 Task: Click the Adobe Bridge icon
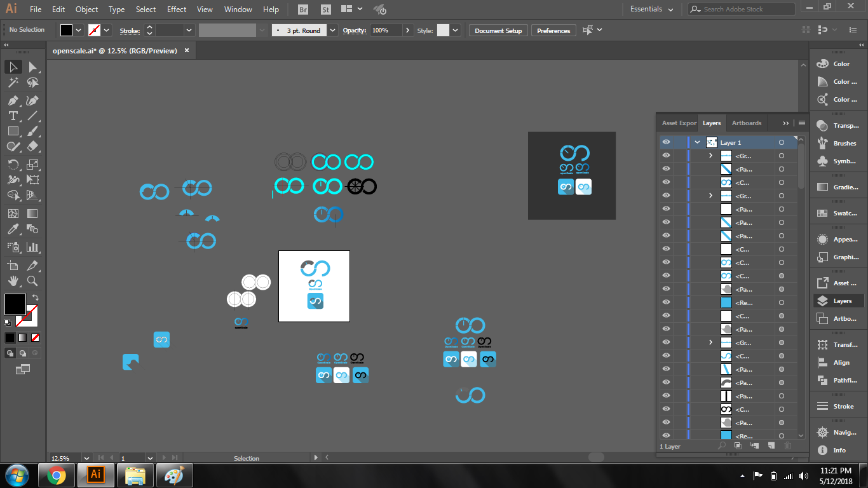click(304, 10)
